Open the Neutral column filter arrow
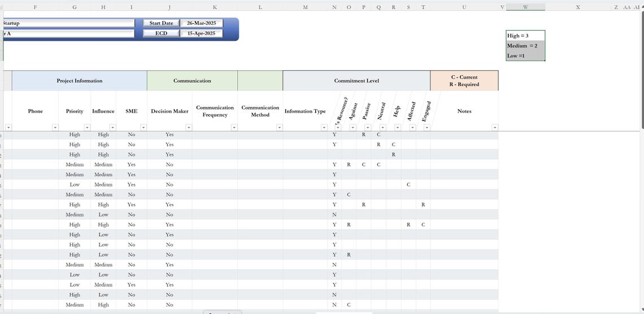This screenshot has width=644, height=314. pyautogui.click(x=383, y=127)
